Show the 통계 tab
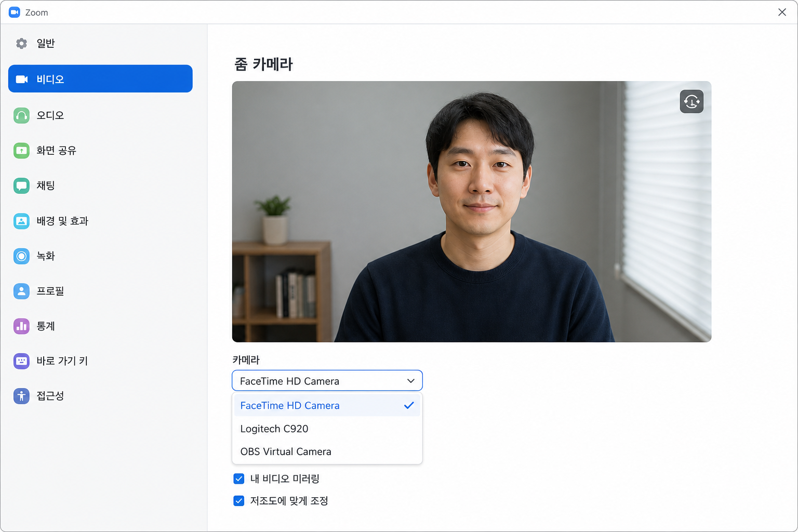The height and width of the screenshot is (532, 798). pyautogui.click(x=100, y=326)
